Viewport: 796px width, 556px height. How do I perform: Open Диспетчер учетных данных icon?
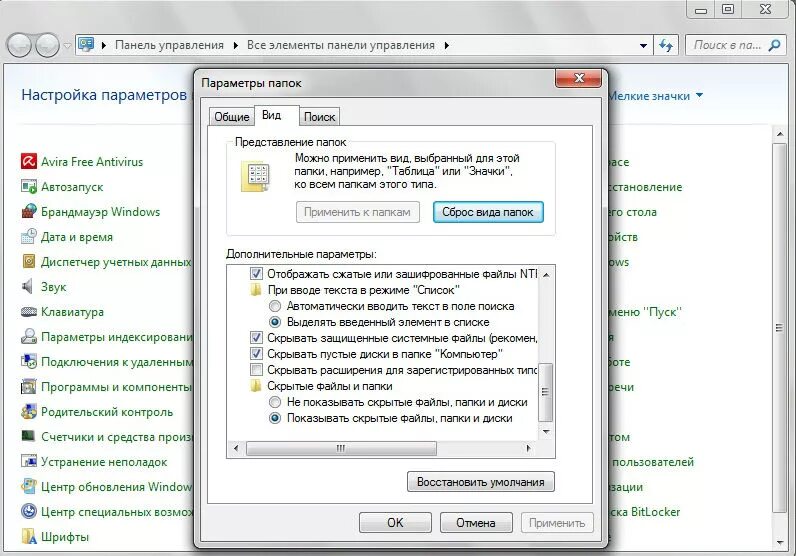click(28, 261)
